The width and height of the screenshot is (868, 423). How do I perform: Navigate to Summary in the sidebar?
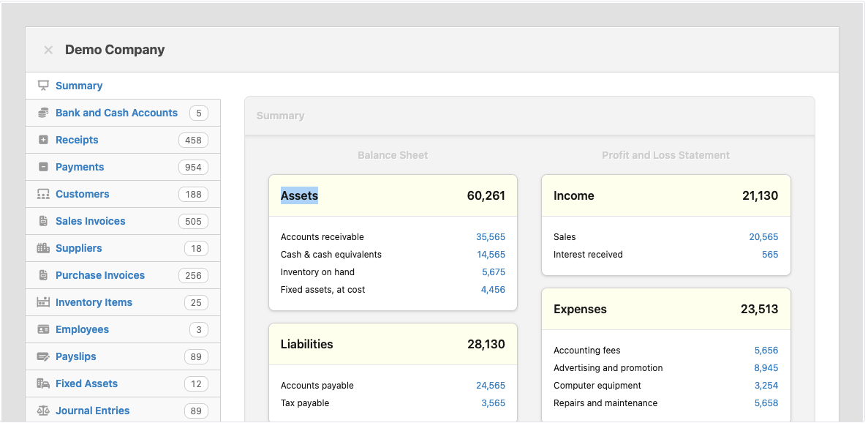click(79, 86)
